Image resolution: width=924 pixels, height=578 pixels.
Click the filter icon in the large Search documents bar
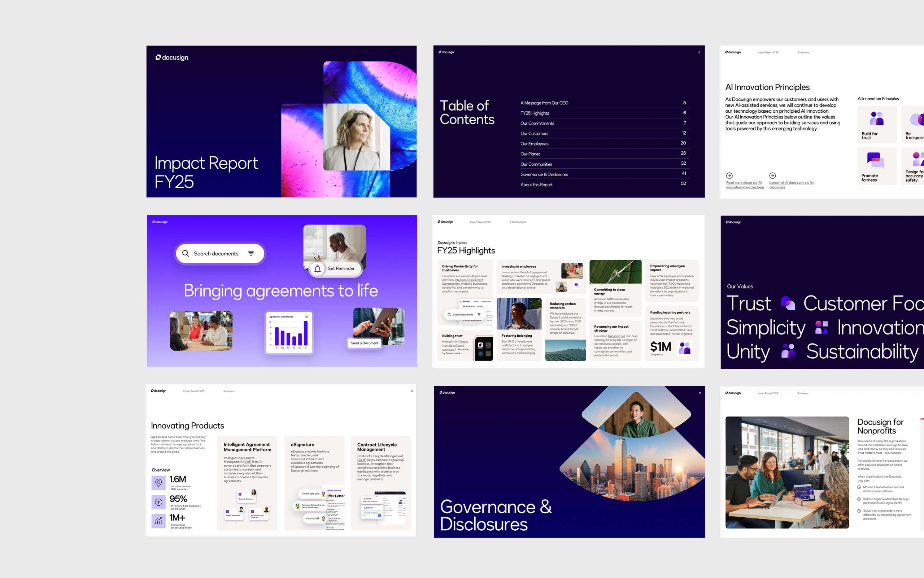point(251,254)
